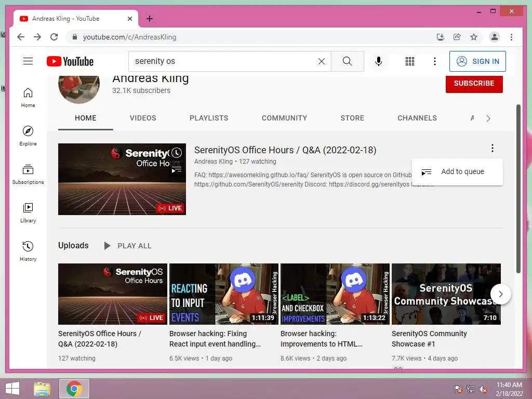Click the Chrome install app icon
The width and height of the screenshot is (532, 399).
[x=441, y=37]
